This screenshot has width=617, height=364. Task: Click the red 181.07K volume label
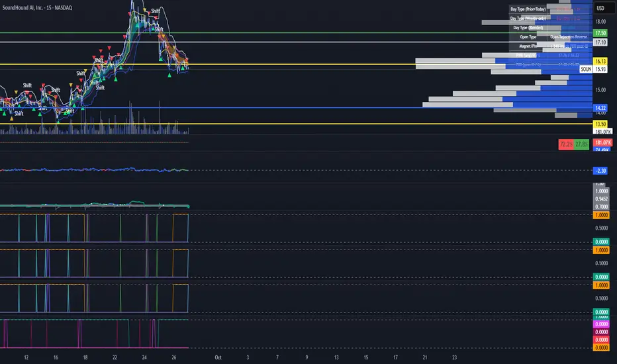(x=602, y=142)
